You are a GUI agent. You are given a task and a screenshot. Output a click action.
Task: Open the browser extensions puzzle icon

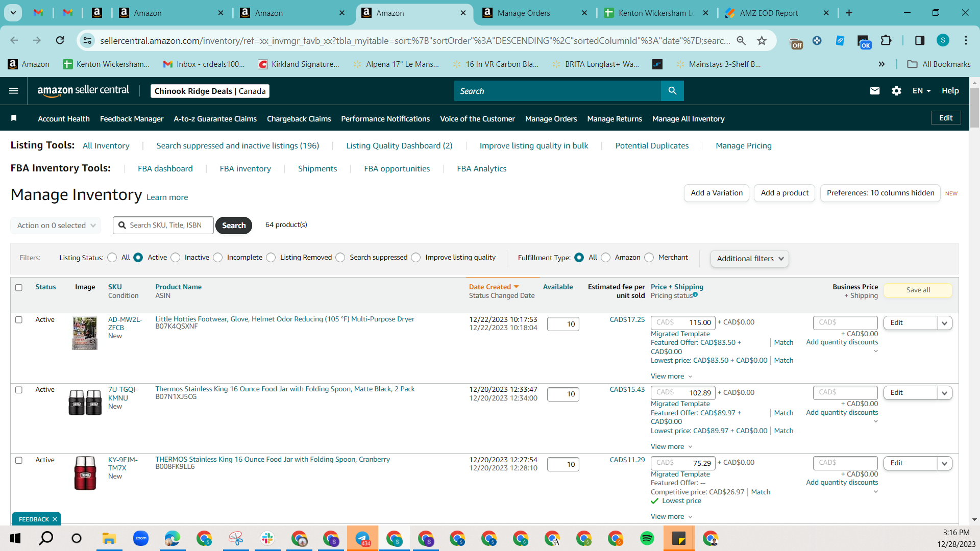coord(886,40)
